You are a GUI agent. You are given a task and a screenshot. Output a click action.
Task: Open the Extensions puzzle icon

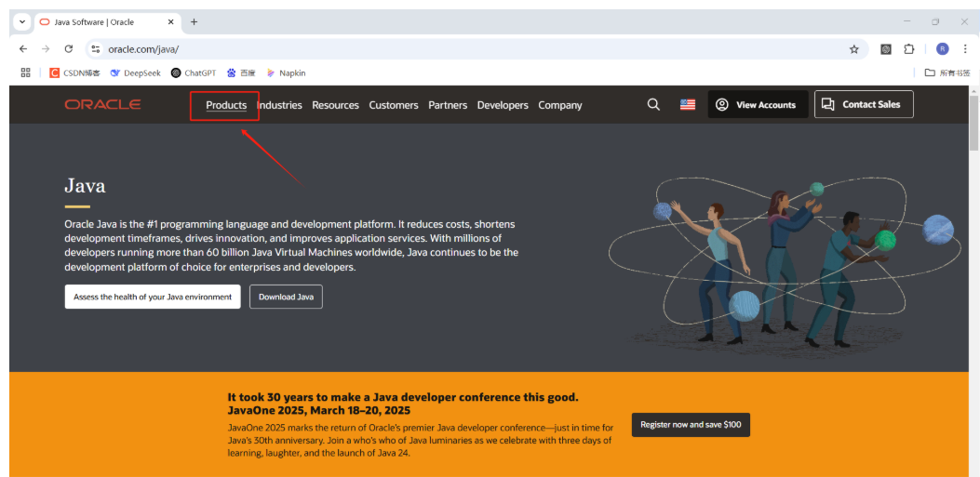(x=909, y=48)
